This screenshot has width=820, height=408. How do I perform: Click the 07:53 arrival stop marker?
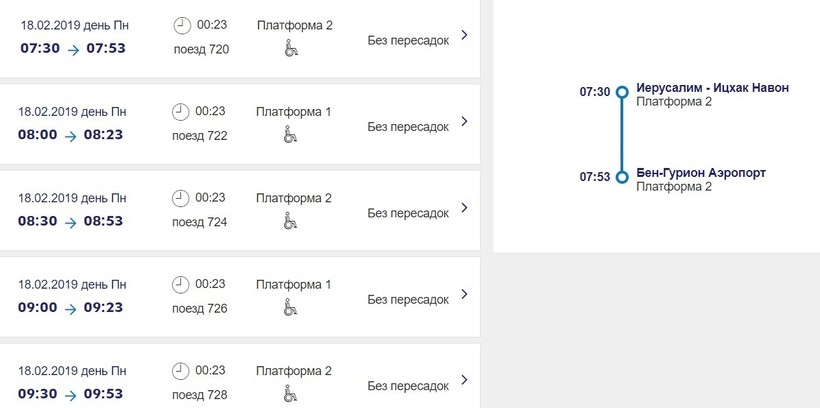coord(622,177)
